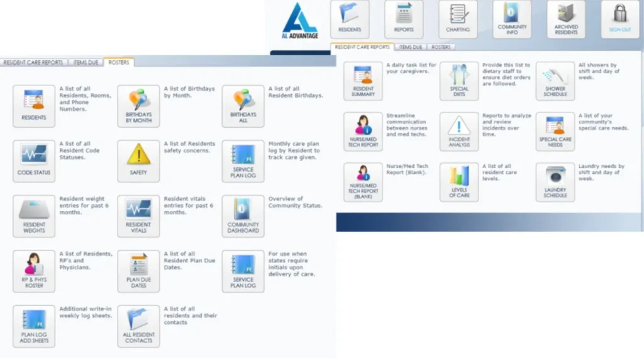Open the Reports navigation icon
Viewport: 644px width, 358px height.
404,19
